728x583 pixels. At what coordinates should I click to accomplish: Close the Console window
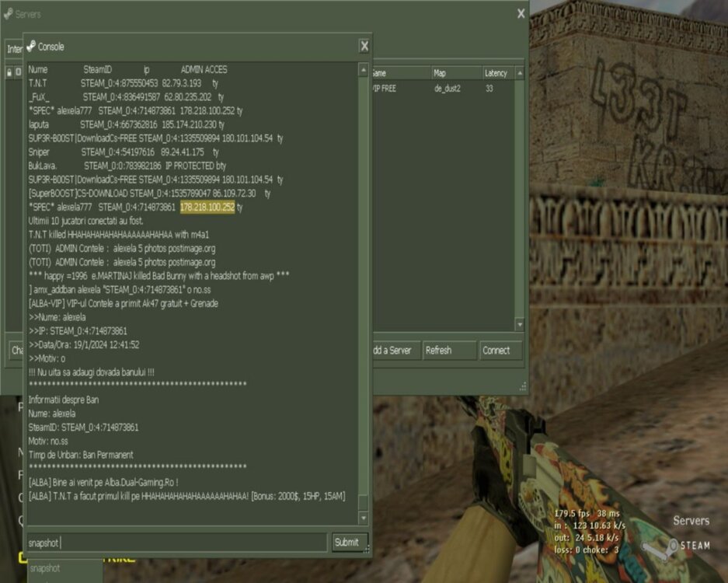coord(364,46)
